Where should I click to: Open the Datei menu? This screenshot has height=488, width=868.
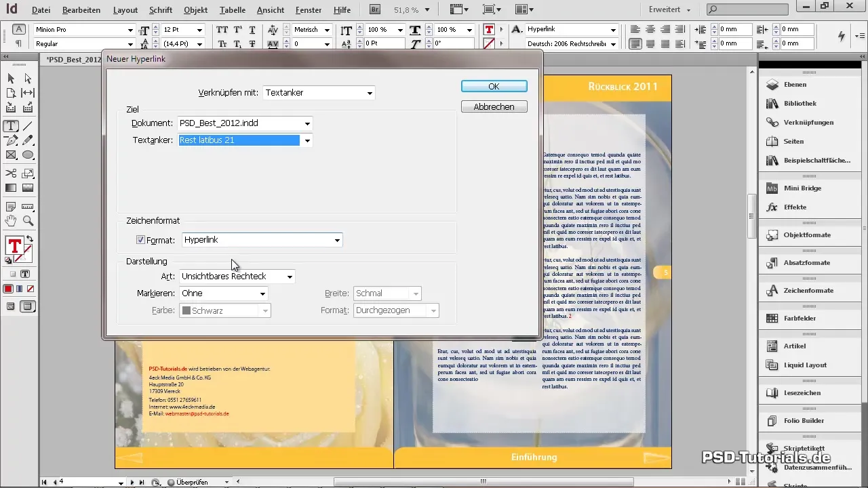click(x=41, y=10)
